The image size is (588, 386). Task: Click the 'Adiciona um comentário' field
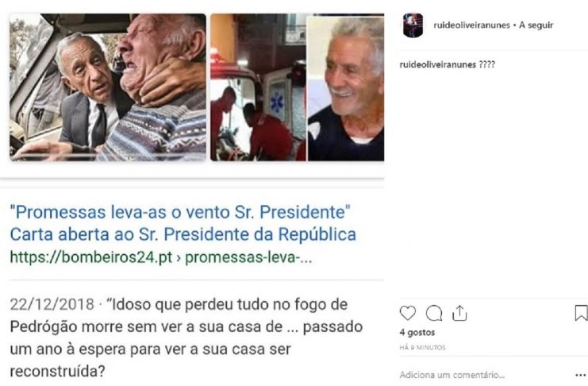point(452,375)
